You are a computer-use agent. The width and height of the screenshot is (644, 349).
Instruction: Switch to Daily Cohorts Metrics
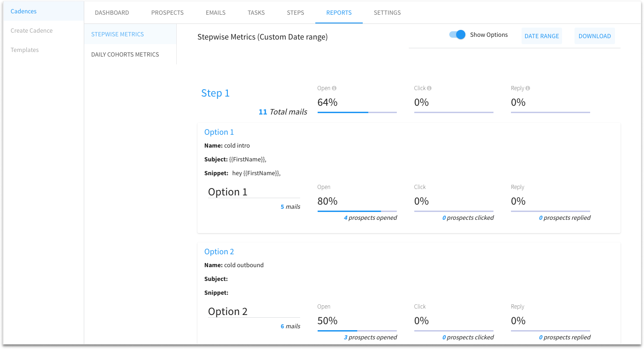tap(125, 54)
